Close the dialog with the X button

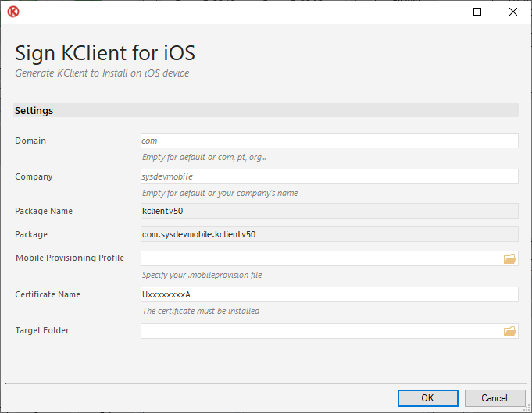tap(513, 12)
